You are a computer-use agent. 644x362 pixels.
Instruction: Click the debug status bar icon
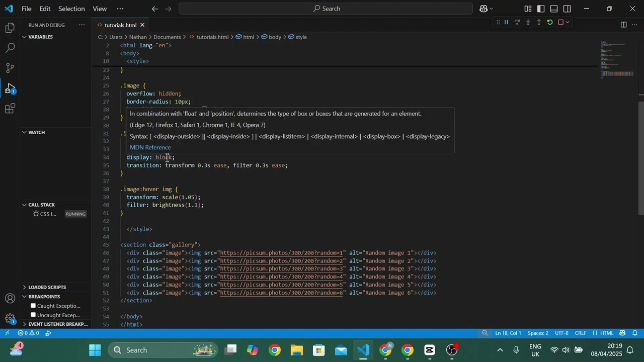click(48, 333)
